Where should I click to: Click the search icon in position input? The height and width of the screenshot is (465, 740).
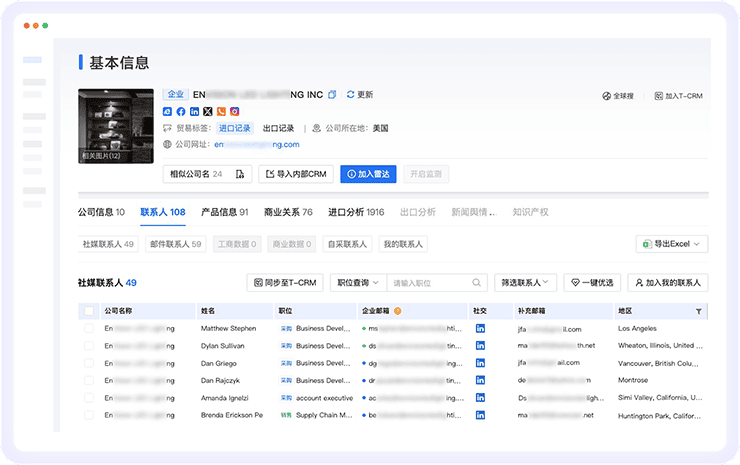477,283
